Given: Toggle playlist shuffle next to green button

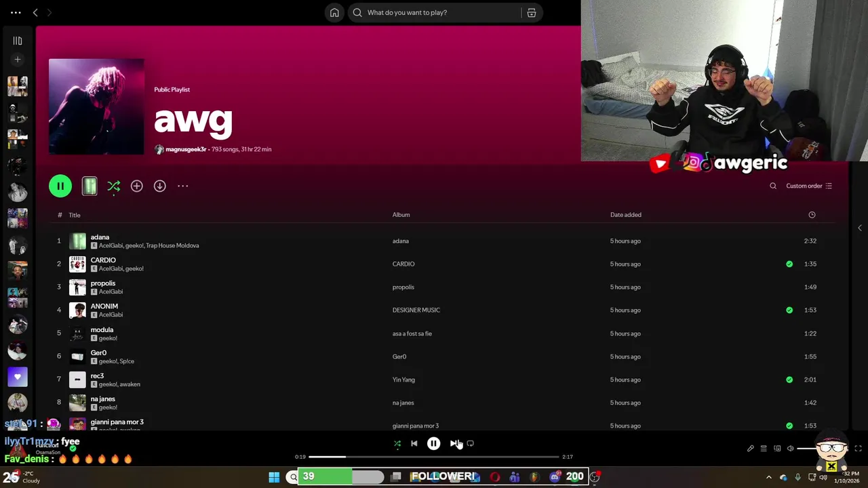Looking at the screenshot, I should click(114, 186).
